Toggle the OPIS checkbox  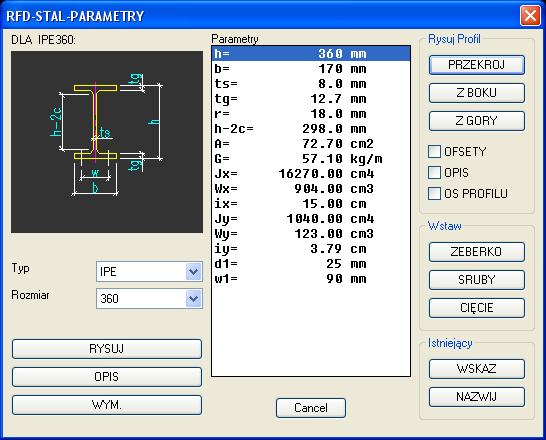[434, 173]
